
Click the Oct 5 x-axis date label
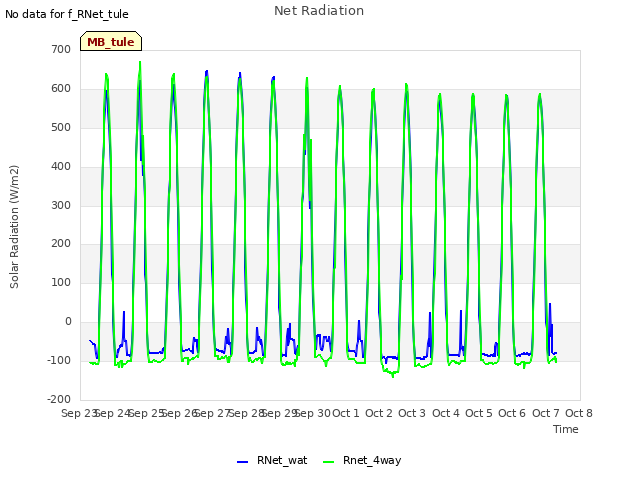coord(479,413)
